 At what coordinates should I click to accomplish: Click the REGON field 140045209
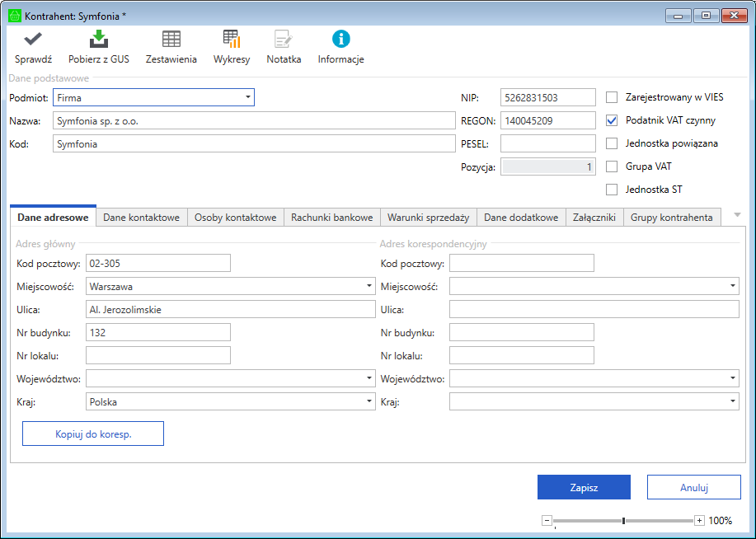pyautogui.click(x=548, y=120)
